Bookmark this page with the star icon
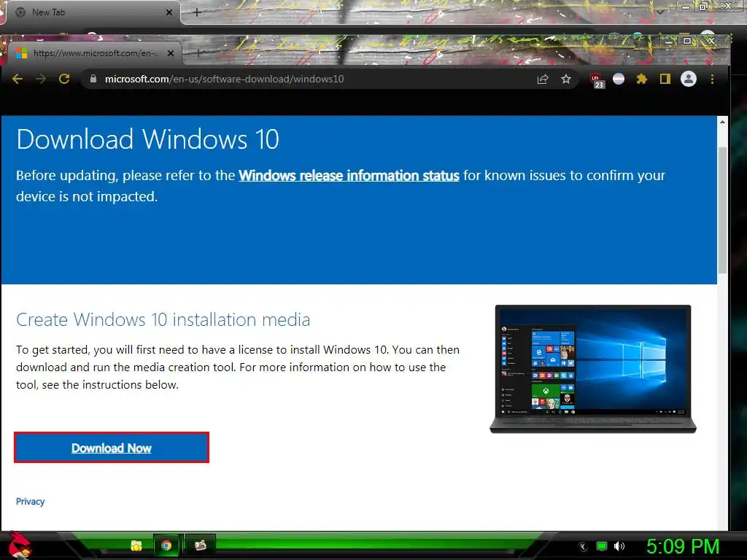The width and height of the screenshot is (747, 560). [x=566, y=79]
